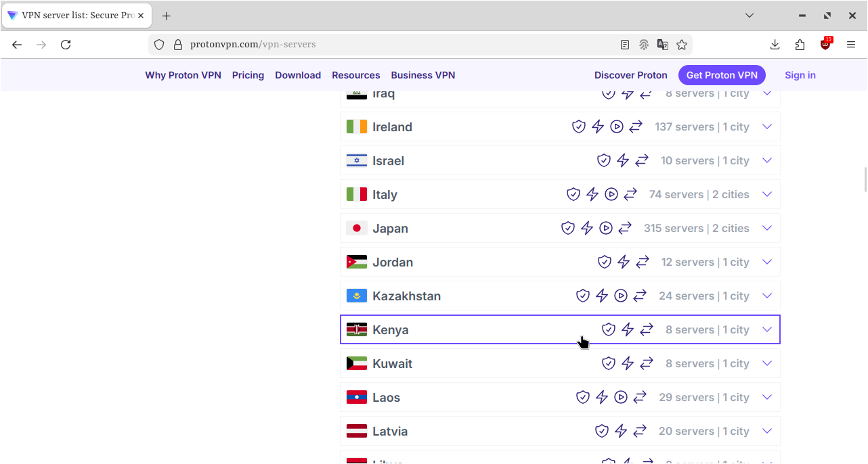Click the Jordan country name
868x464 pixels.
click(393, 262)
